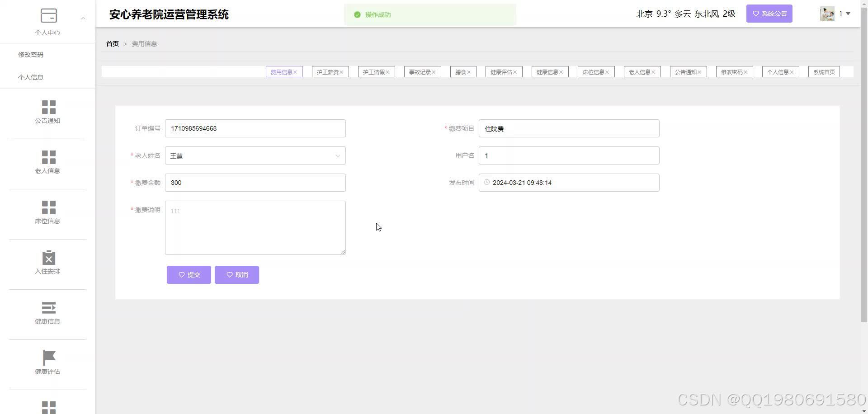
Task: Click the 提交 button
Action: point(189,275)
